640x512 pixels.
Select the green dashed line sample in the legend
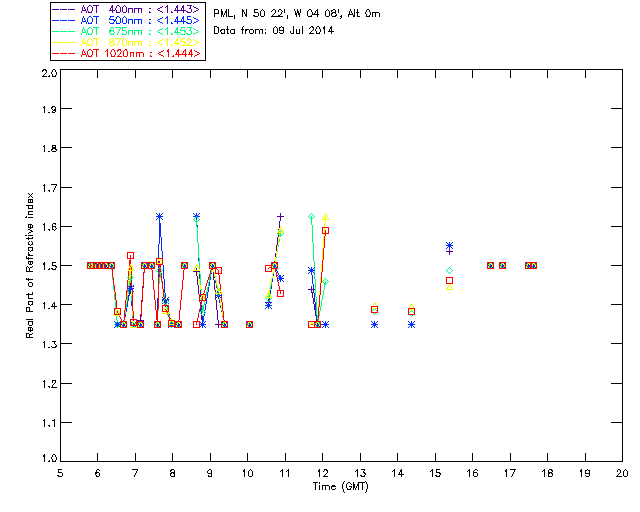[x=64, y=31]
